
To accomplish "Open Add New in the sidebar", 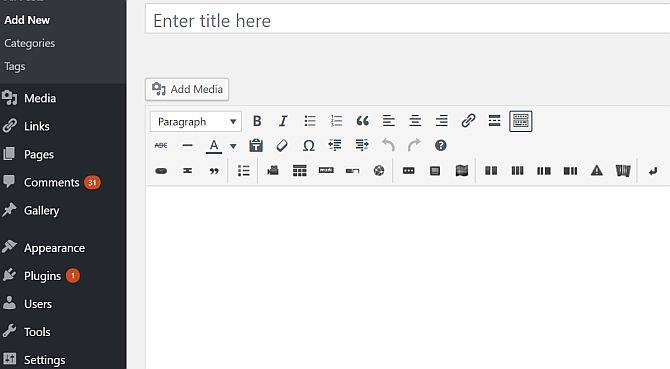I will click(27, 20).
